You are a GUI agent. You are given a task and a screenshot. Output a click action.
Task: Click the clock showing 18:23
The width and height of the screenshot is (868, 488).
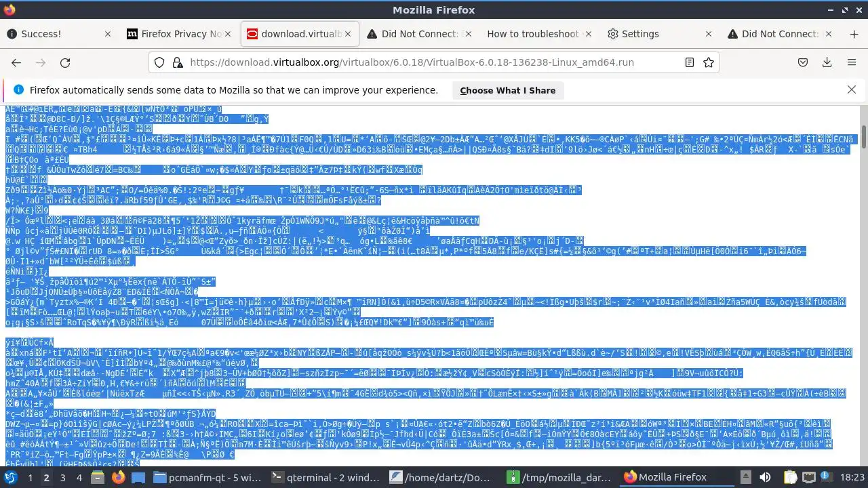pos(851,477)
